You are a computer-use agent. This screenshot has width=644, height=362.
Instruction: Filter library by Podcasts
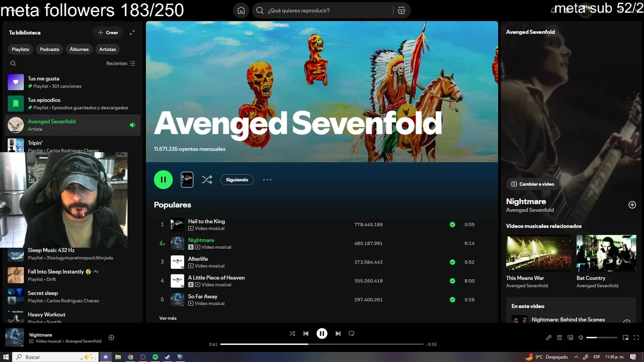(x=49, y=49)
